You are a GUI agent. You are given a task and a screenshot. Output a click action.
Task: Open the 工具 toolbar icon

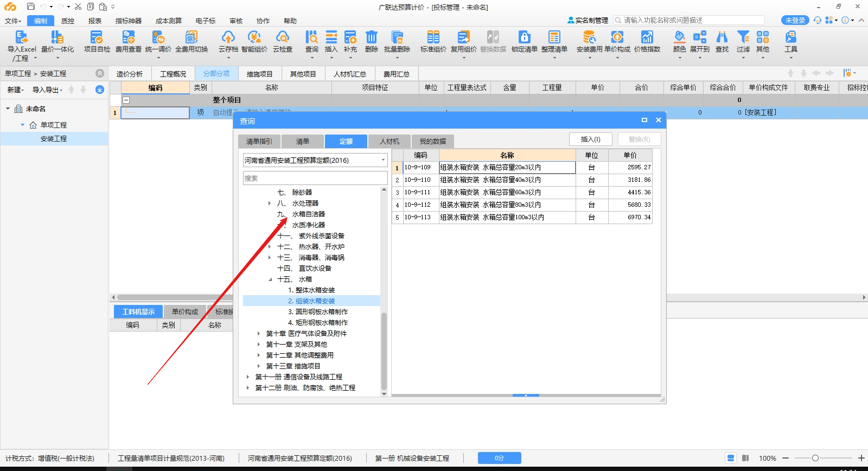pos(791,42)
